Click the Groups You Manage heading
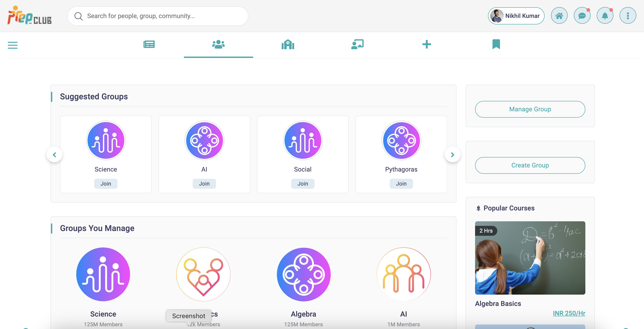 click(x=97, y=228)
